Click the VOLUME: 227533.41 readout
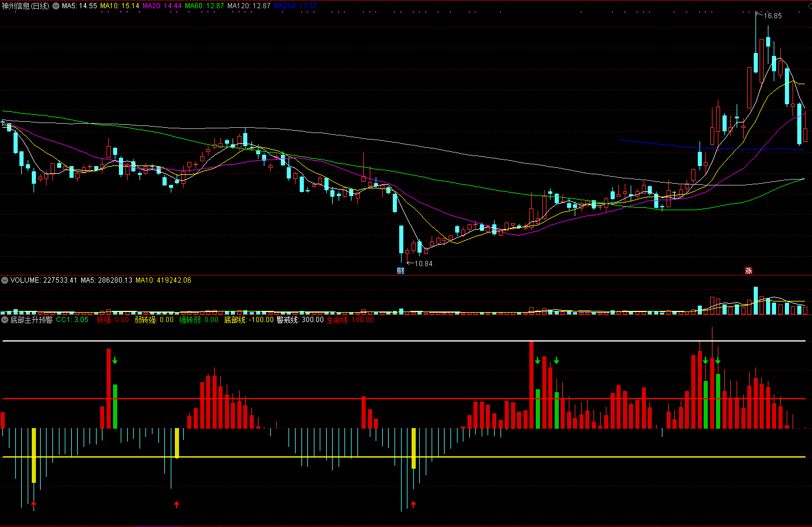 [44, 280]
